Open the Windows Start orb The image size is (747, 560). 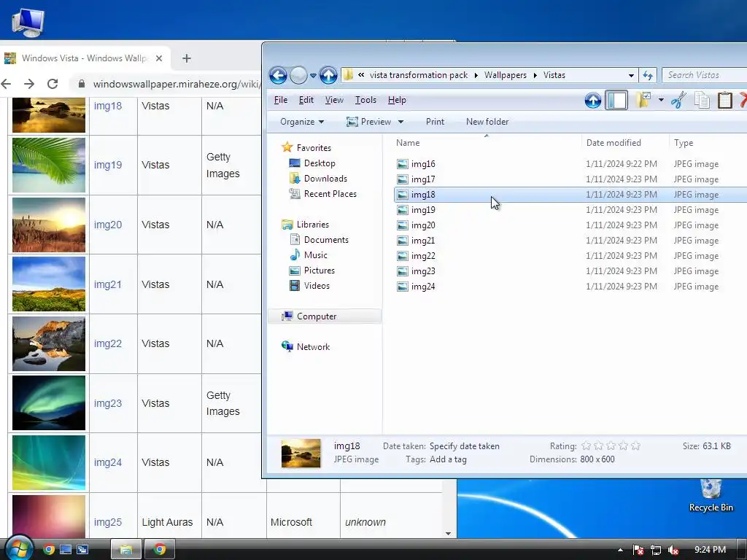(18, 548)
